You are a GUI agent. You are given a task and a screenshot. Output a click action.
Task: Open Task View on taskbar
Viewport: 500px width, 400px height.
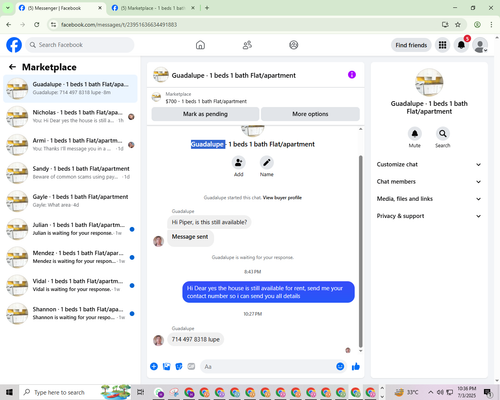click(141, 392)
